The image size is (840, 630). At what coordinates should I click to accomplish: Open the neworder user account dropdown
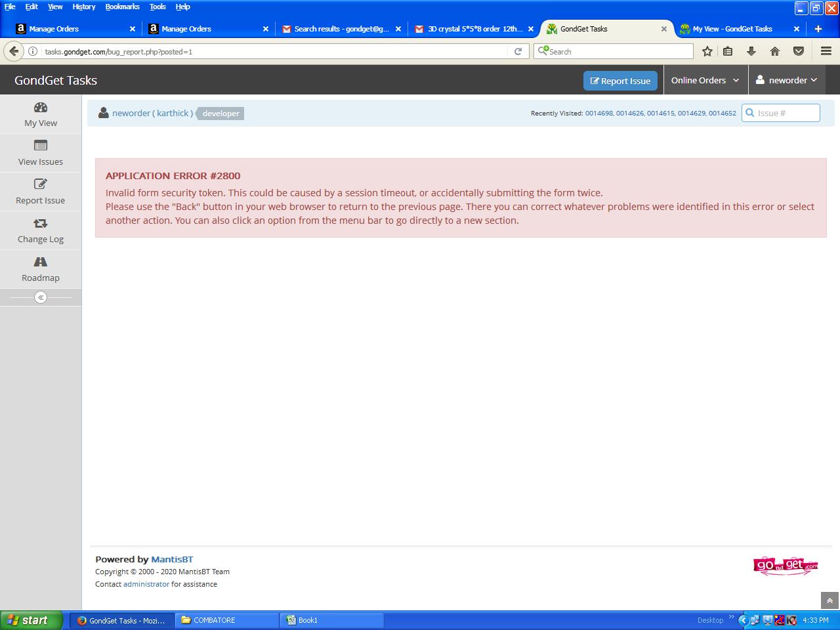[786, 80]
